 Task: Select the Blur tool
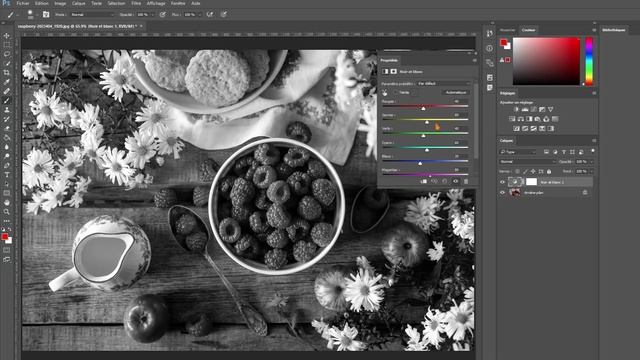point(7,147)
